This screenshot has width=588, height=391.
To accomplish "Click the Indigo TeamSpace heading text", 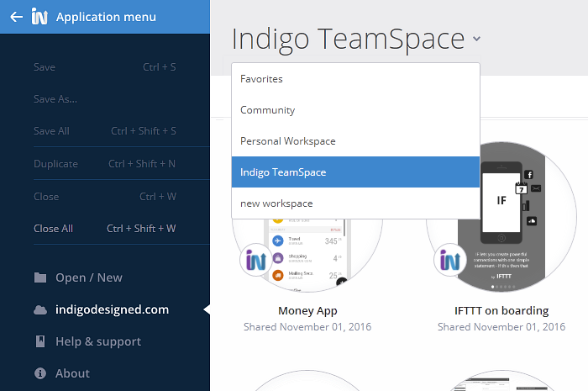I will coord(348,39).
